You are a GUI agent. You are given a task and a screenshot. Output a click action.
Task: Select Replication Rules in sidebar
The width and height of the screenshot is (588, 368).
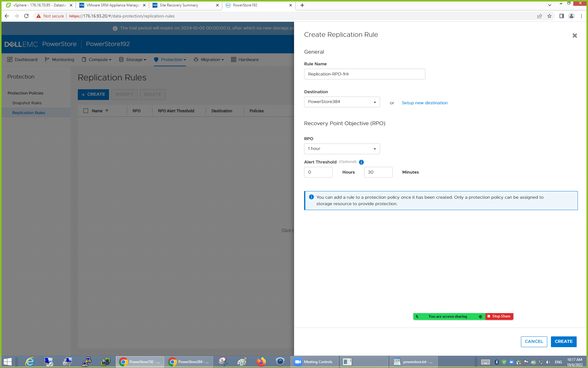pos(28,113)
